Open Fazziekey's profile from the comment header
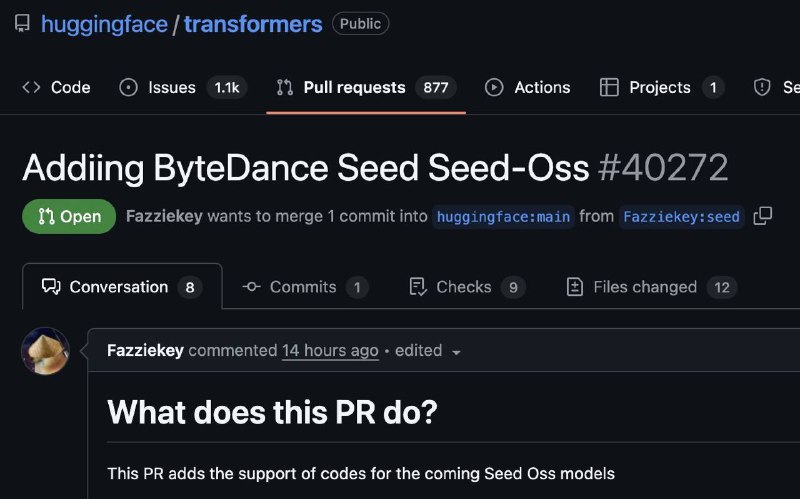 [145, 351]
